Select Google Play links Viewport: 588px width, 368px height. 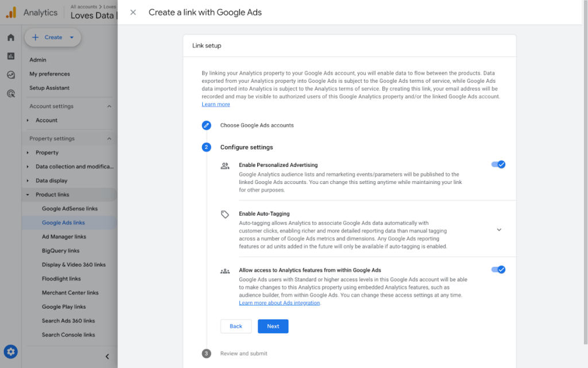pos(64,307)
